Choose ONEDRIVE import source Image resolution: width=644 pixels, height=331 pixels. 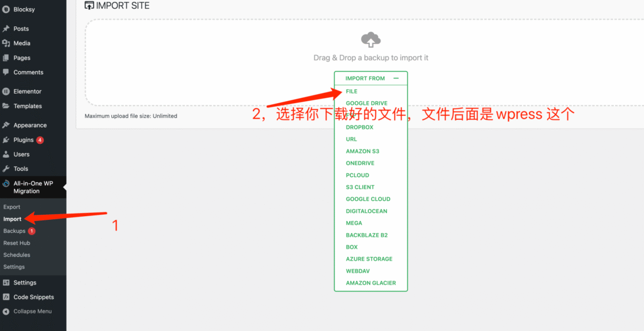(360, 163)
